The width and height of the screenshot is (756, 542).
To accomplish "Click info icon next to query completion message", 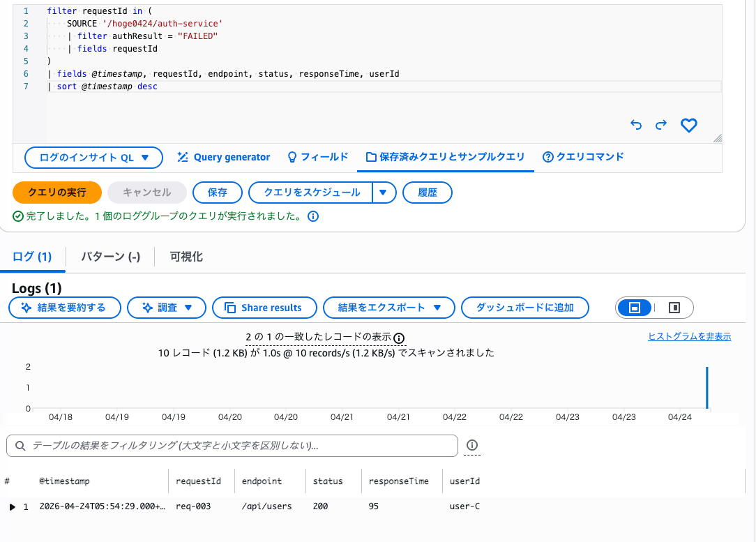I will [313, 216].
